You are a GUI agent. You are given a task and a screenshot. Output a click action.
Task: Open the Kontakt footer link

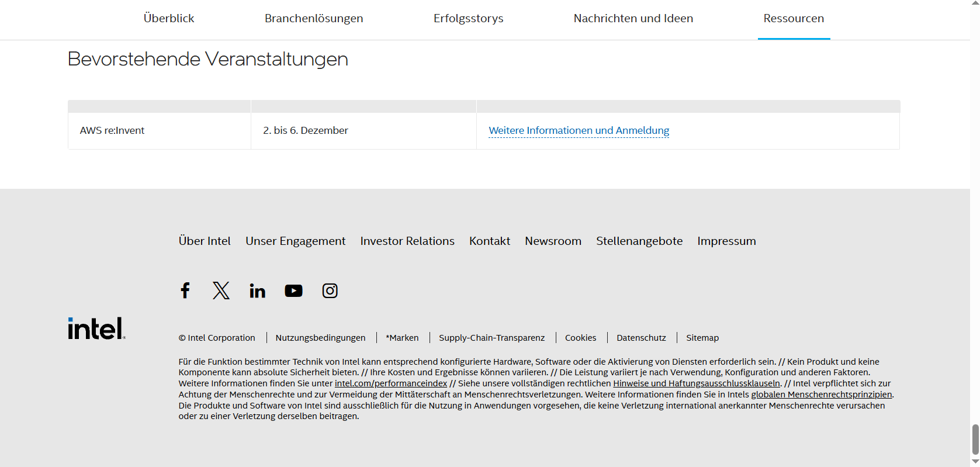click(x=490, y=241)
